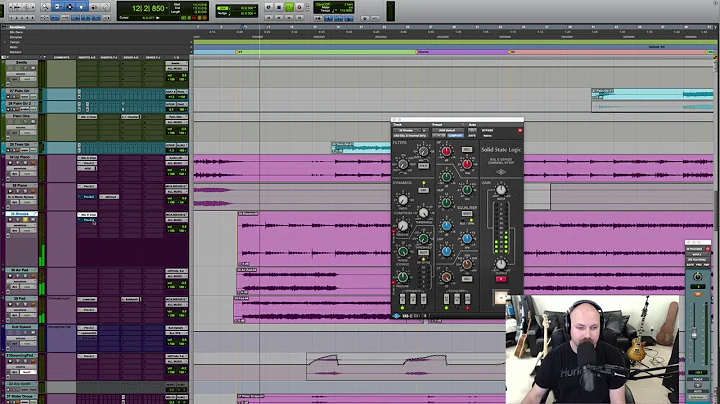Click the V1 marker on the Markers ruler

pyautogui.click(x=239, y=52)
